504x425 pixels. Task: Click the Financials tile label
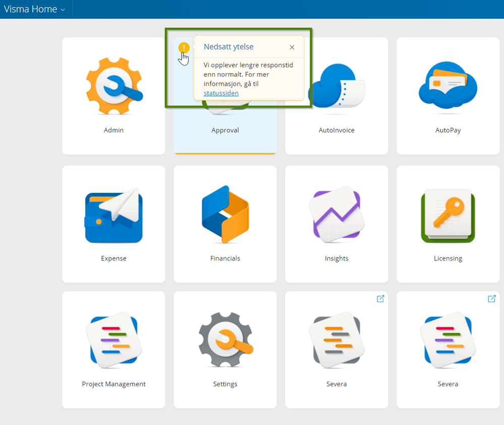[225, 258]
